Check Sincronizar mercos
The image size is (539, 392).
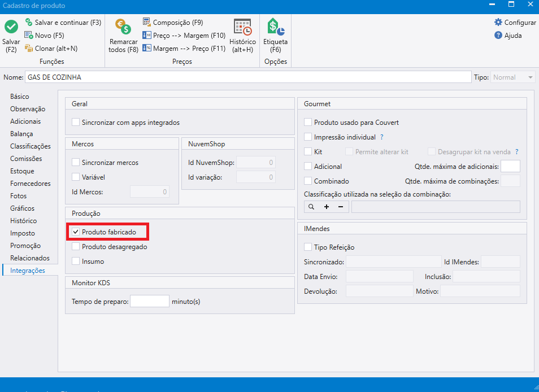76,163
